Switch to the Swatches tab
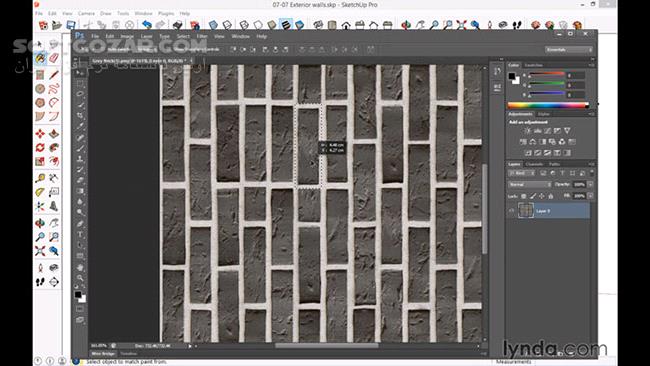The height and width of the screenshot is (366, 650). 534,65
